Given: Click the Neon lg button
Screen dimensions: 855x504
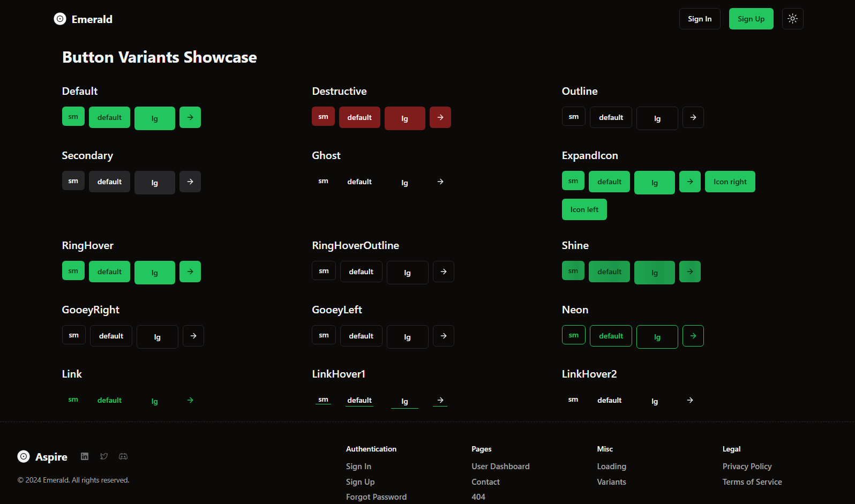Looking at the screenshot, I should click(x=657, y=337).
